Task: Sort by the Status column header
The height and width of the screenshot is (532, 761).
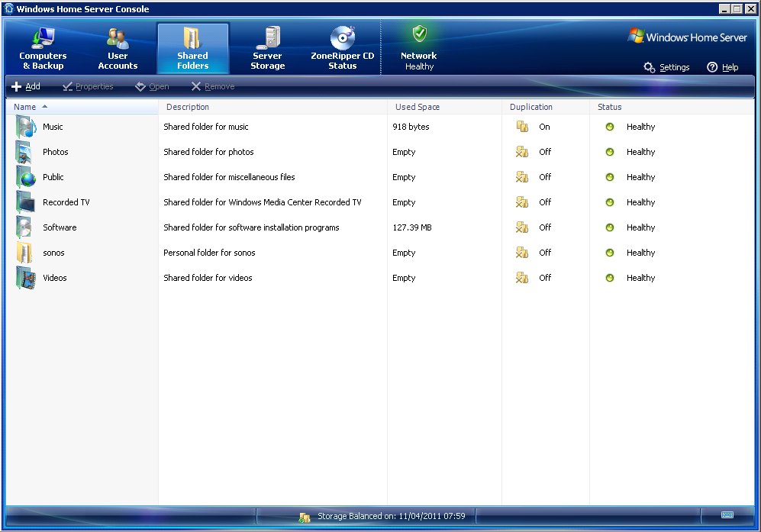Action: pos(672,107)
